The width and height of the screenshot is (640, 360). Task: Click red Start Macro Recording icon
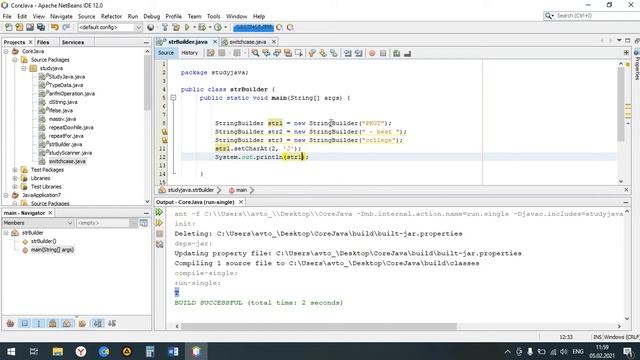[x=372, y=53]
